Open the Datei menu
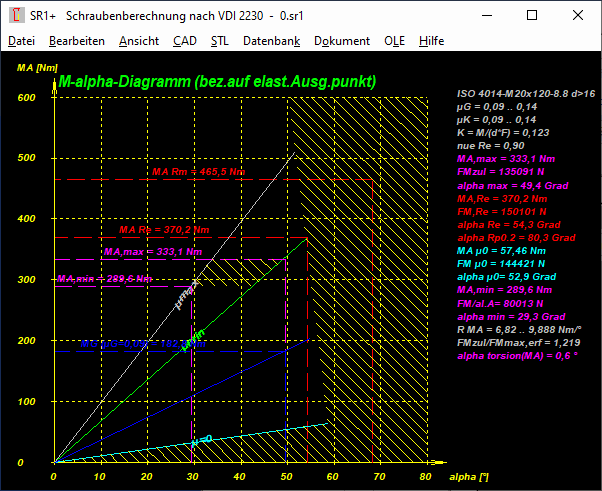602x491 pixels. 21,41
